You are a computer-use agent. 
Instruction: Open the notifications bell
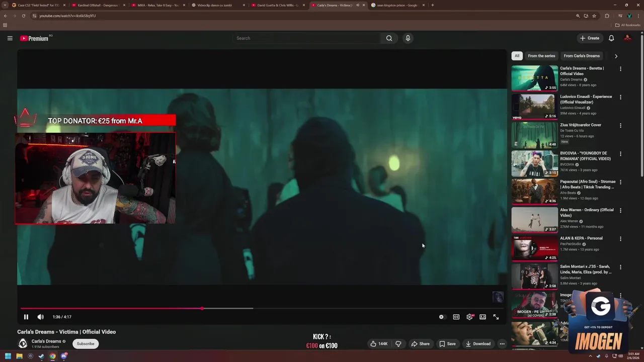point(611,38)
